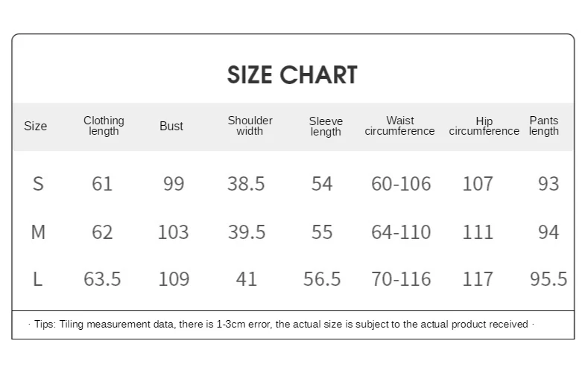This screenshot has height=367, width=588.
Task: Select the 95.5 pants length value
Action: point(549,279)
